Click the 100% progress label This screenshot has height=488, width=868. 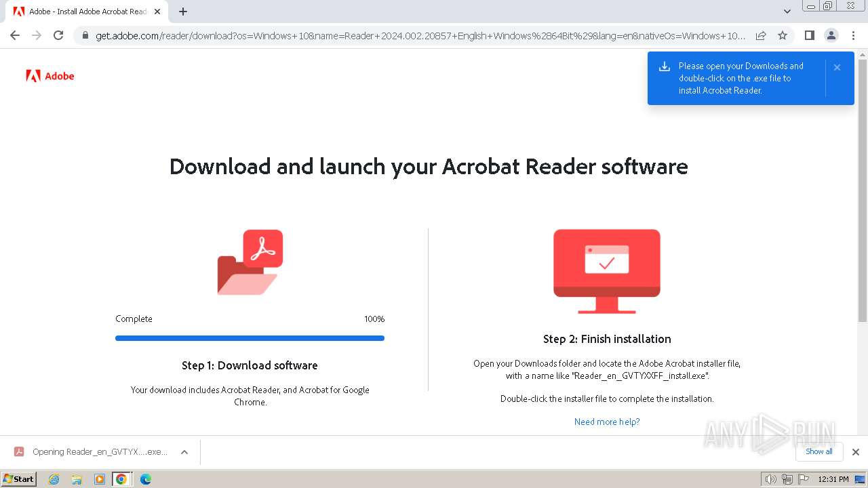click(x=374, y=319)
